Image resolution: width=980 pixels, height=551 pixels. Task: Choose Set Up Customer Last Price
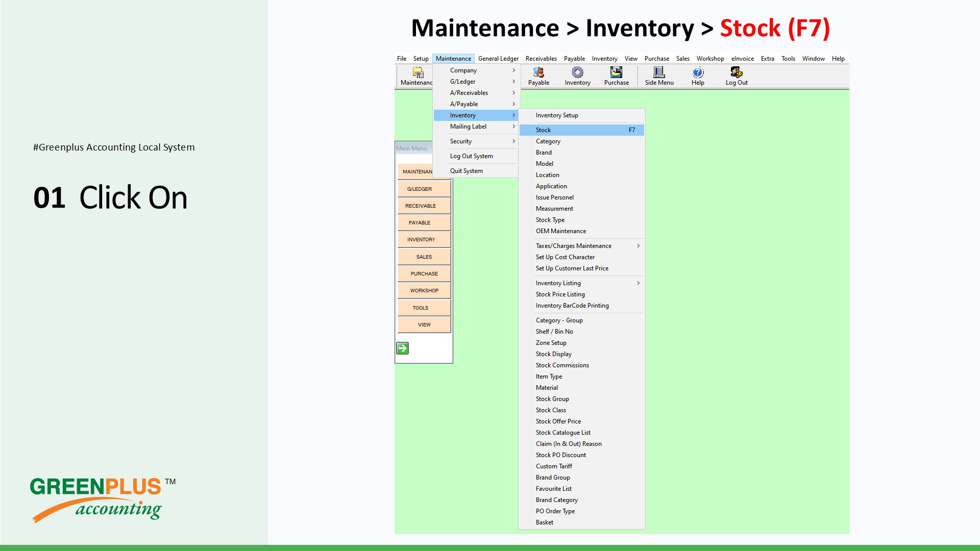[x=582, y=268]
